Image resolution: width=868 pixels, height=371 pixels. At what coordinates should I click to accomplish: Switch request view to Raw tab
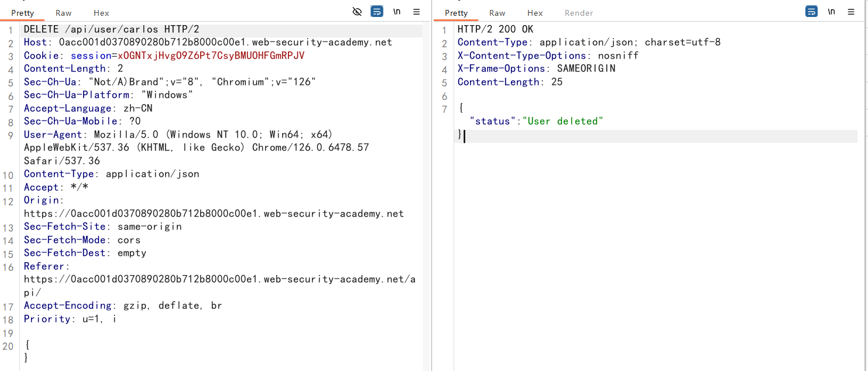click(x=64, y=13)
